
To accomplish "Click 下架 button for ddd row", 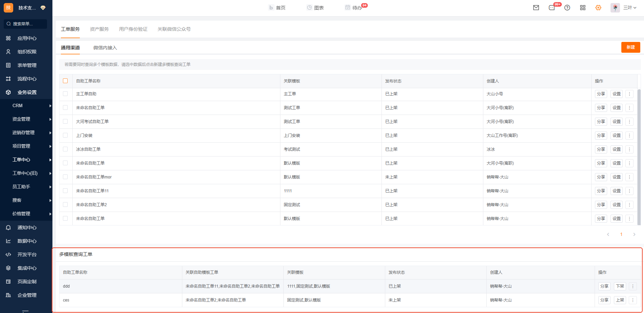I will point(620,286).
